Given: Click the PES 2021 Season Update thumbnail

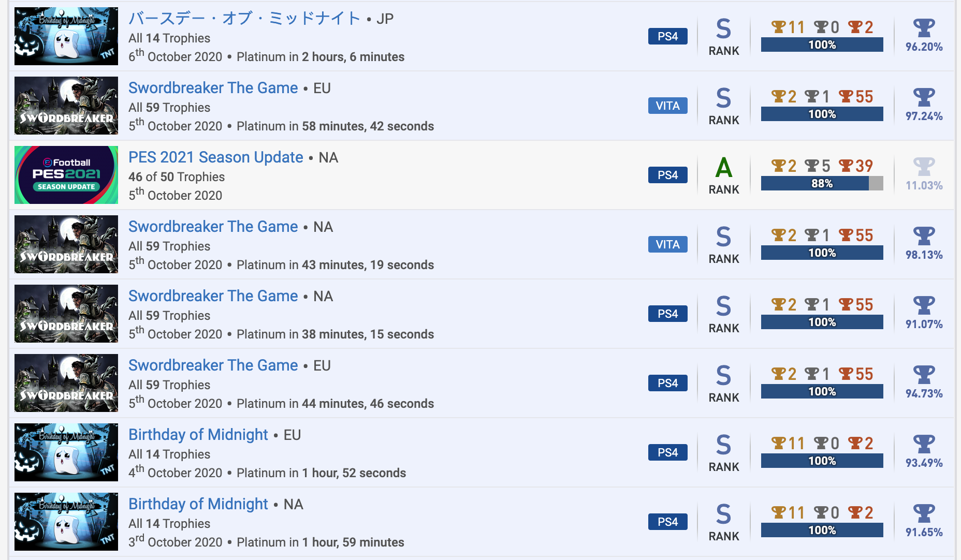Looking at the screenshot, I should click(x=66, y=175).
